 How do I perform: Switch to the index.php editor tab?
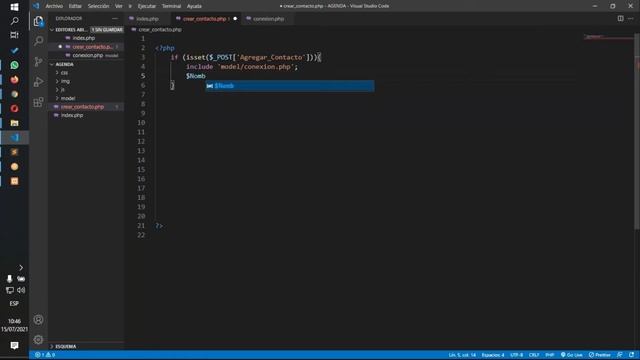(x=147, y=19)
